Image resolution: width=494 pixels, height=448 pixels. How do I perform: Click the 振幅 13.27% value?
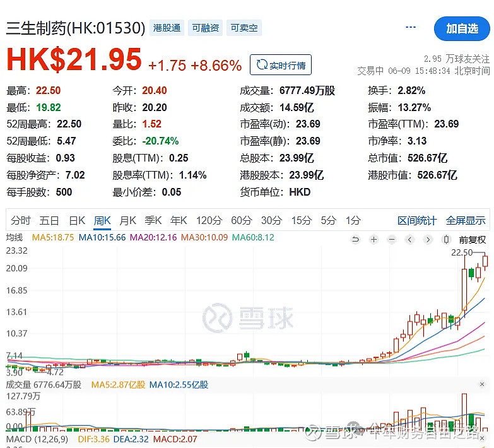pyautogui.click(x=414, y=107)
